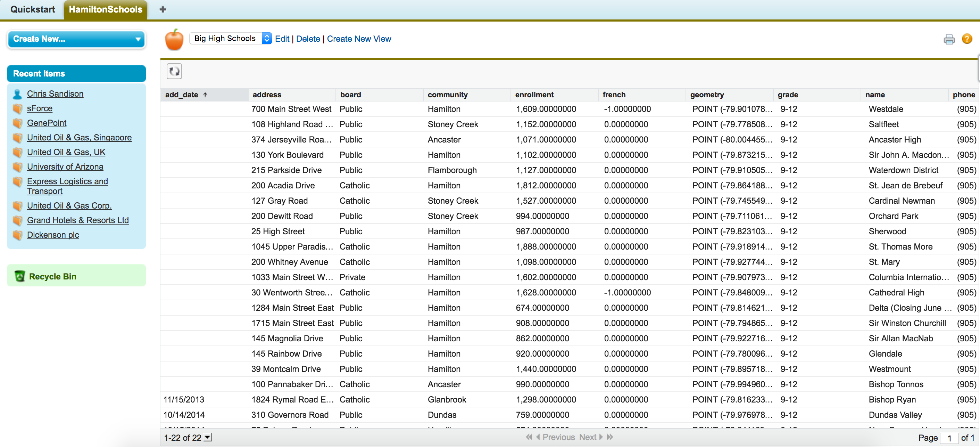Delete the current list view
This screenshot has height=447, width=980.
(x=308, y=39)
